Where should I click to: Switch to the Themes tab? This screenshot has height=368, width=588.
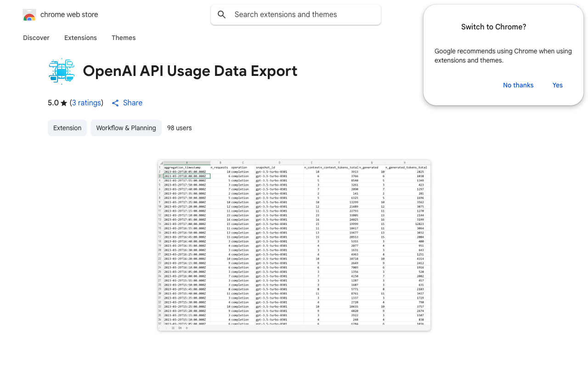[x=123, y=38]
